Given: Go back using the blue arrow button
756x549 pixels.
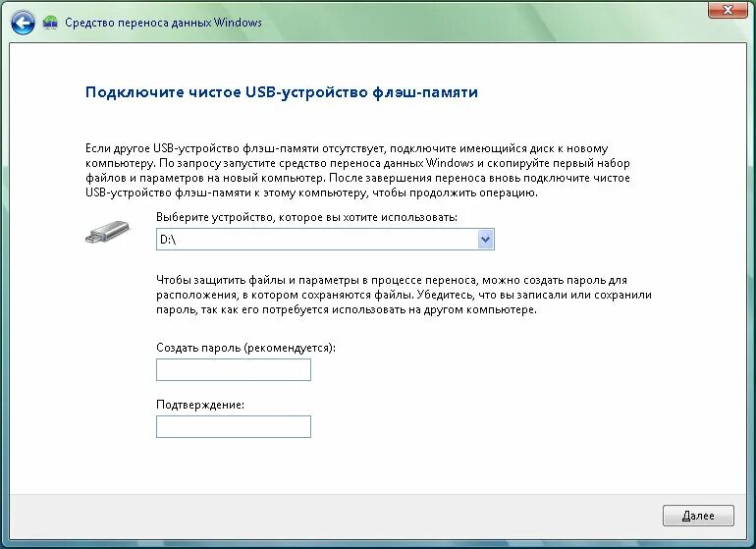Looking at the screenshot, I should 23,23.
